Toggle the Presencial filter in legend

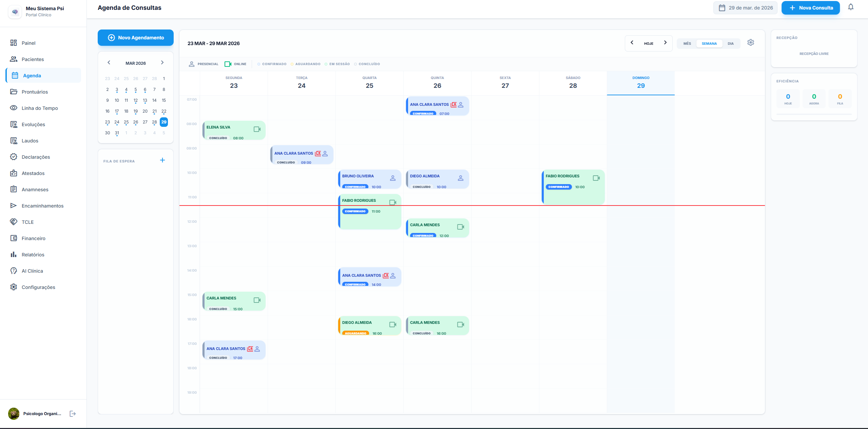point(204,64)
